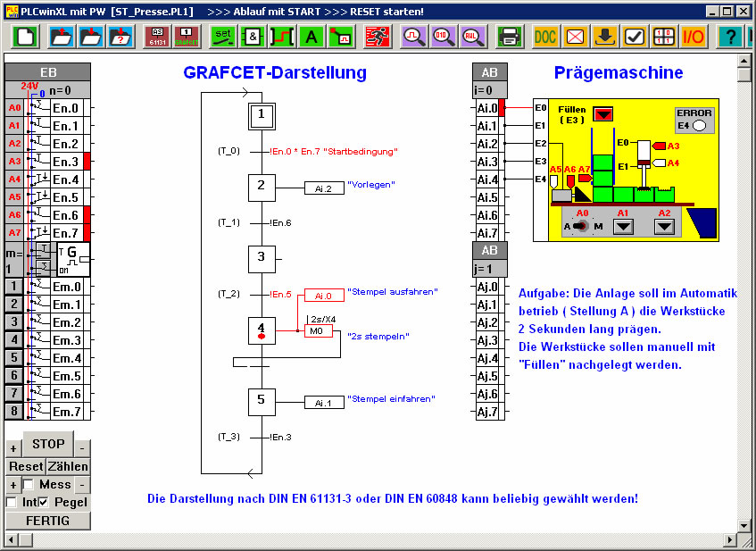
Task: Flip the A0 automatic/manual selector switch
Action: 582,227
